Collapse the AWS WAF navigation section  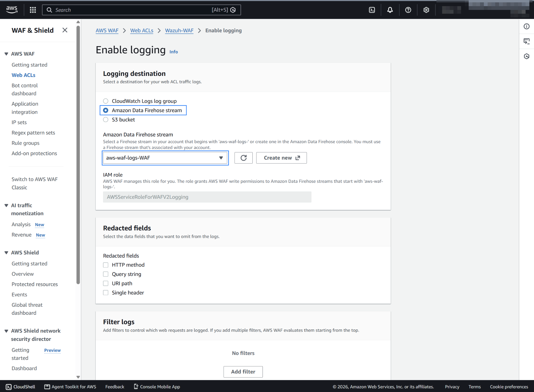coord(6,54)
